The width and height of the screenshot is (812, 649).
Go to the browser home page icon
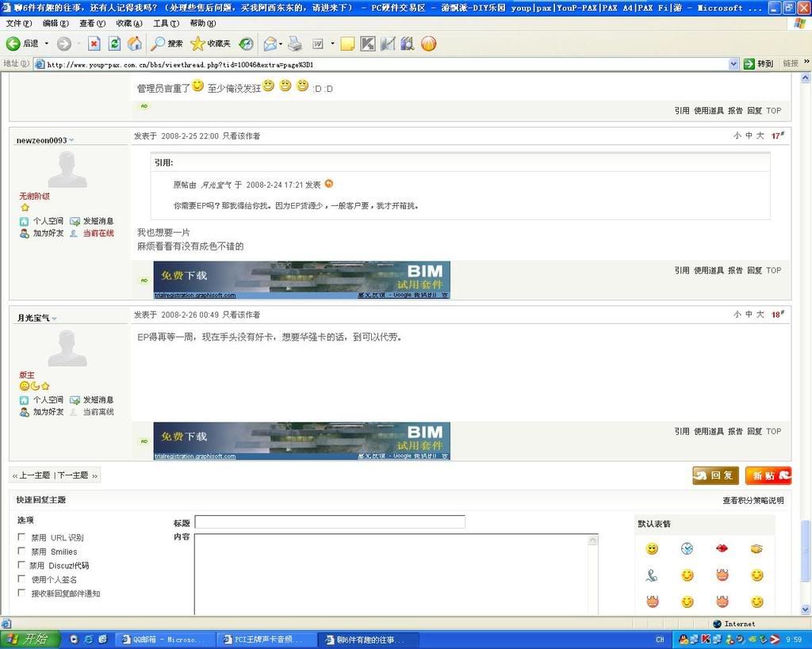[135, 44]
